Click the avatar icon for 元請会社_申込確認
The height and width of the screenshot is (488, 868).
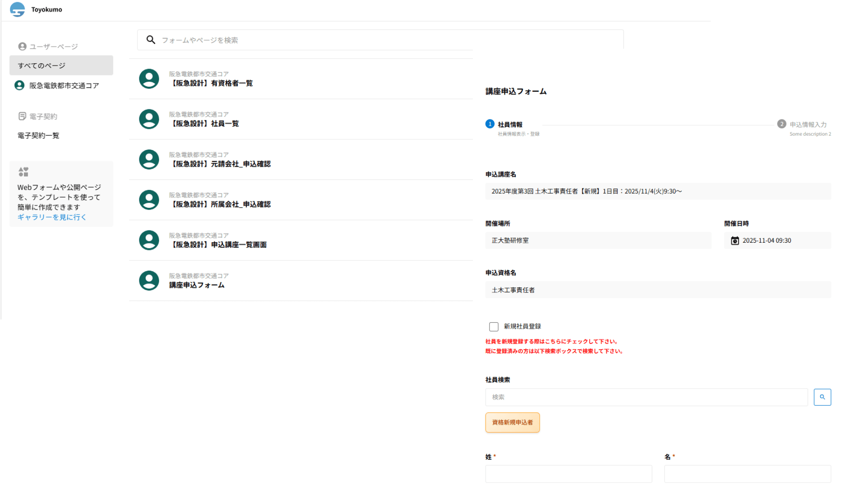point(149,160)
